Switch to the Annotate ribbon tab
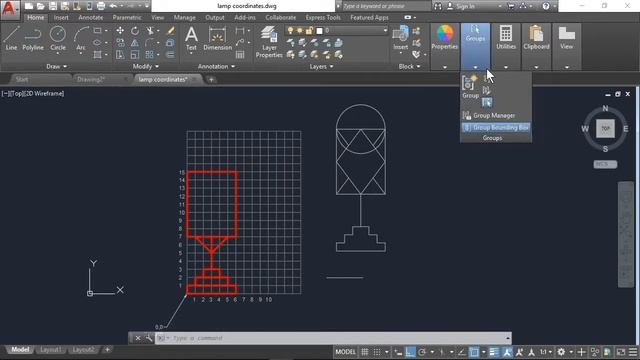 [x=91, y=18]
